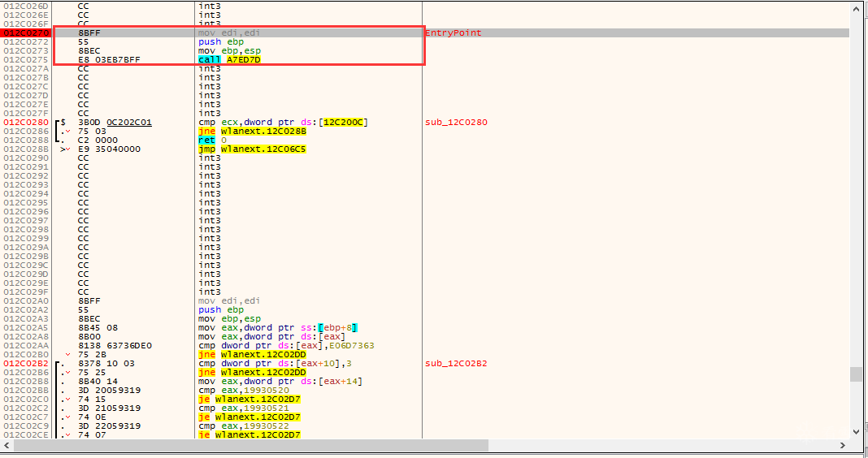
Task: Click the horizontal scrollbar thumb
Action: (251, 445)
